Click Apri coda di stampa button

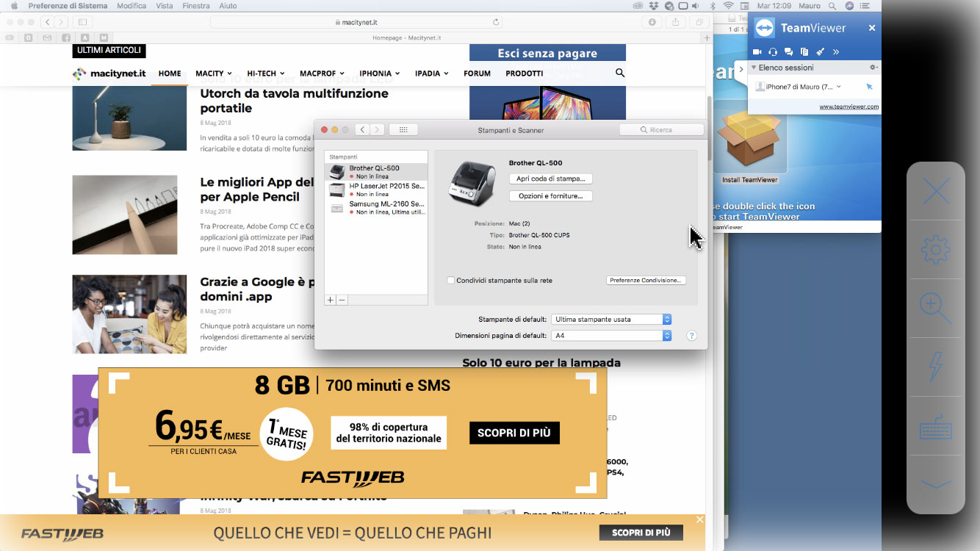pyautogui.click(x=551, y=179)
